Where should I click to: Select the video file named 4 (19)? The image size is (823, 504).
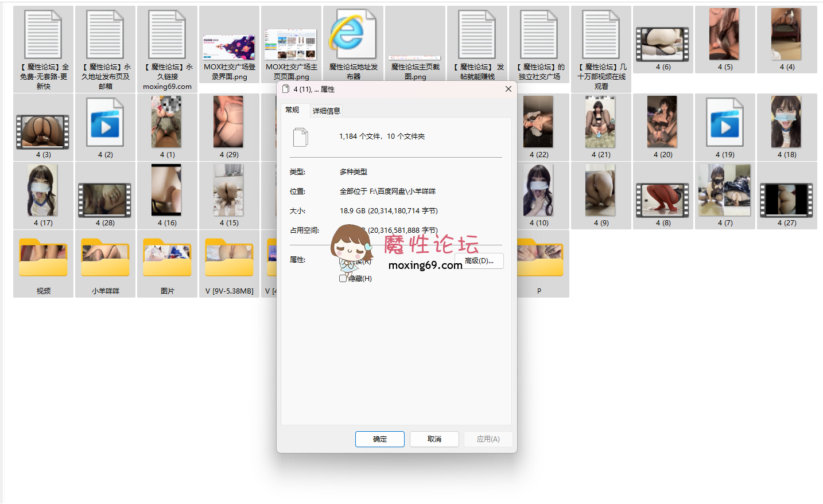pos(725,123)
